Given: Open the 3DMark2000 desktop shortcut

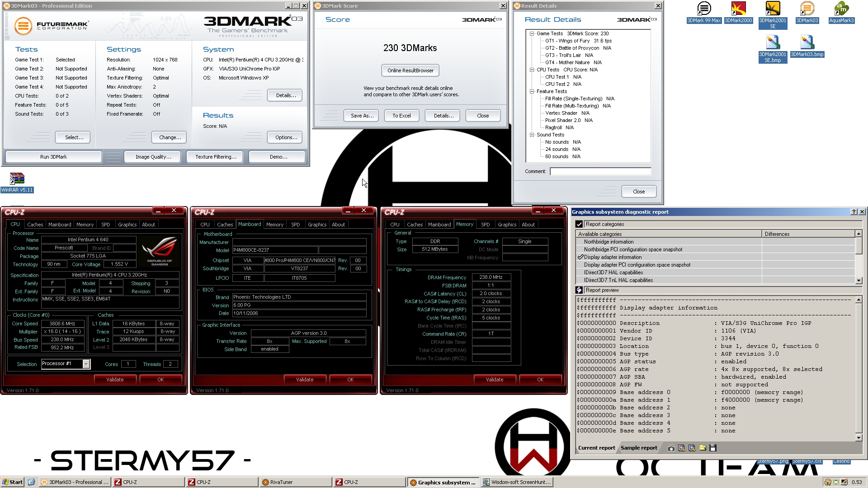Looking at the screenshot, I should point(738,12).
